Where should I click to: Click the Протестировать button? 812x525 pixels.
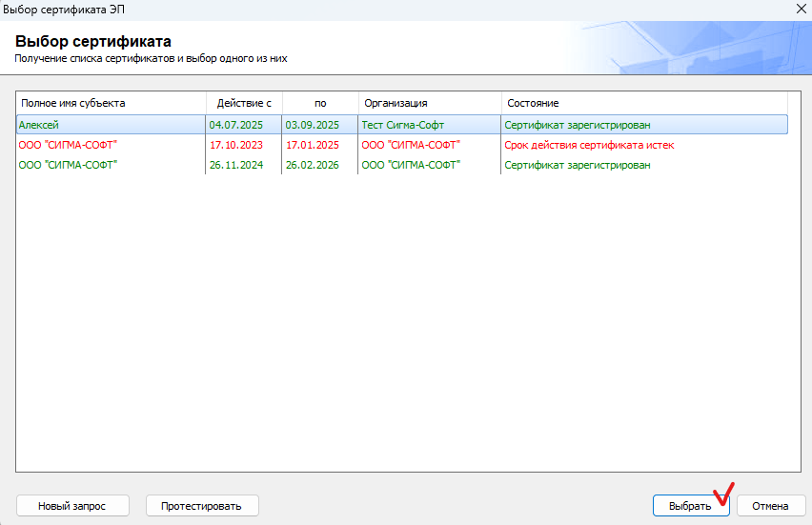tap(202, 506)
